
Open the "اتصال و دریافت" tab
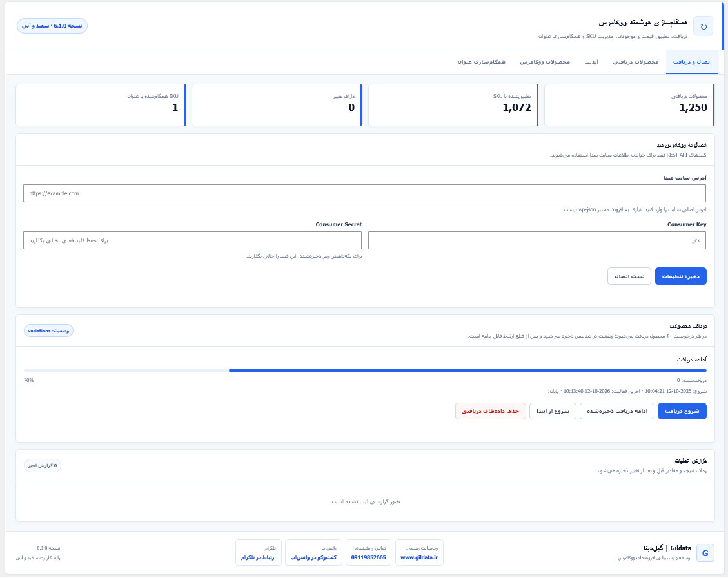click(692, 62)
